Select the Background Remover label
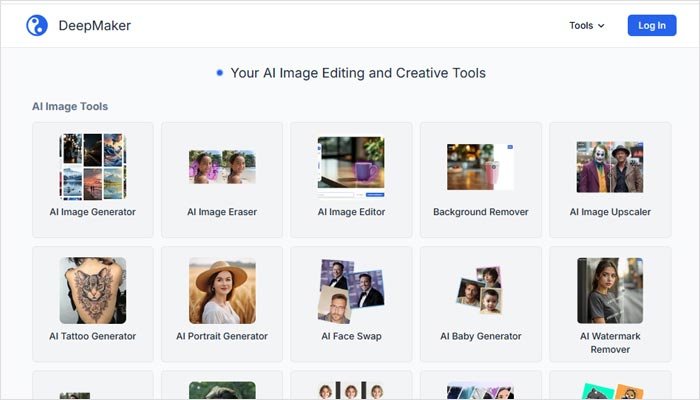Screen dimensions: 700x400 click(x=481, y=212)
